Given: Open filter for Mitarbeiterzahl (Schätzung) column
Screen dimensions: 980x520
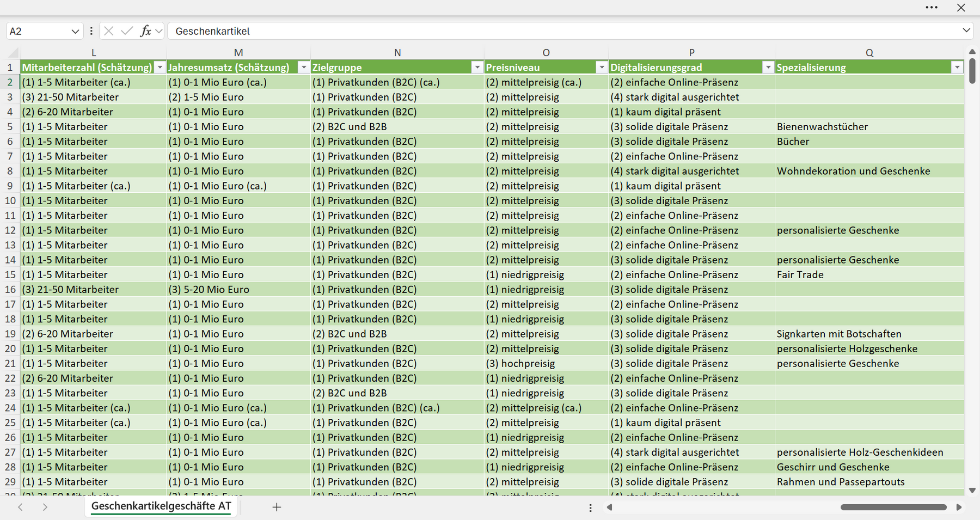Looking at the screenshot, I should 160,68.
